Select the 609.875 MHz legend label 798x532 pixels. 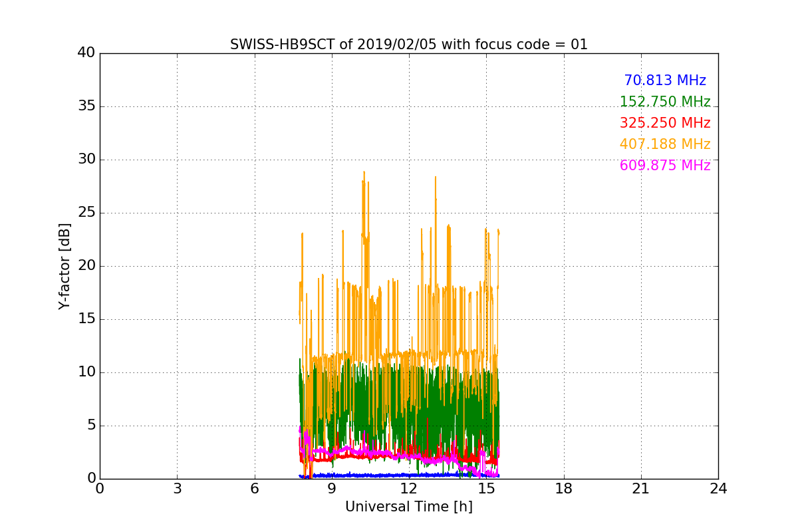click(x=665, y=166)
